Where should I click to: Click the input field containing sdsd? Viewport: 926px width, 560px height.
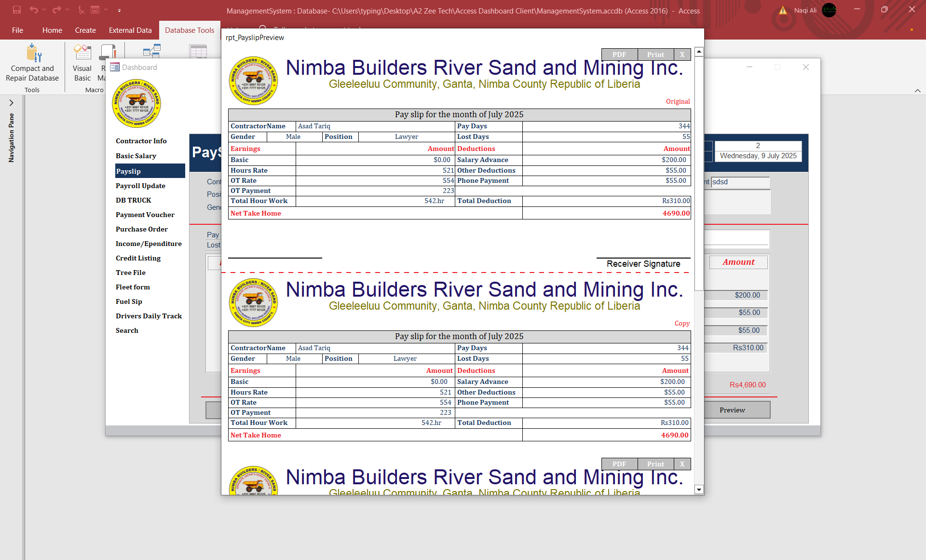(x=740, y=182)
